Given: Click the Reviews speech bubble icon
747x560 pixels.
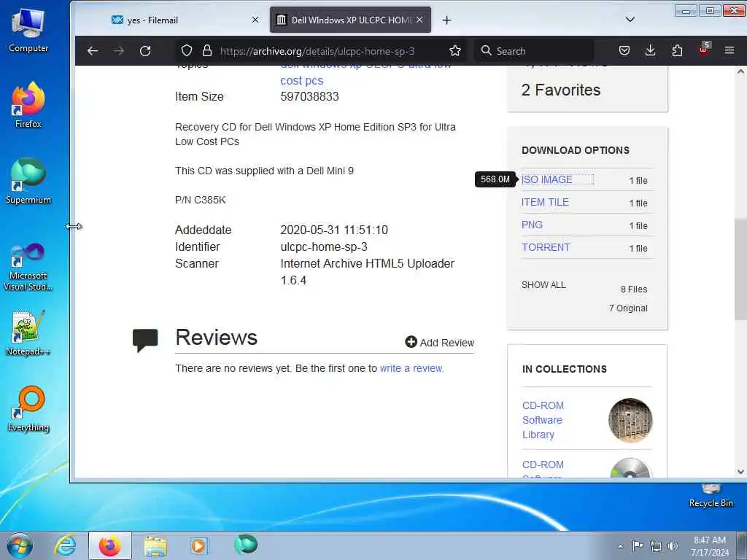Looking at the screenshot, I should pos(145,340).
